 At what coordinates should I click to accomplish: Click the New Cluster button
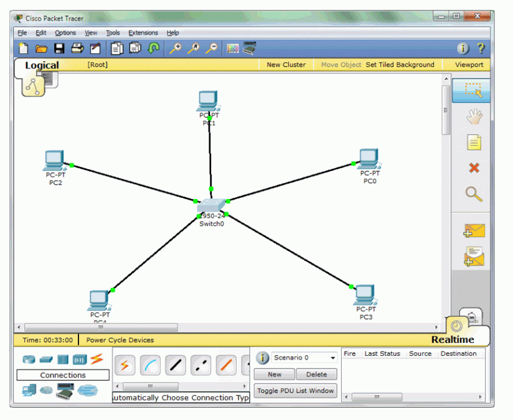point(286,65)
